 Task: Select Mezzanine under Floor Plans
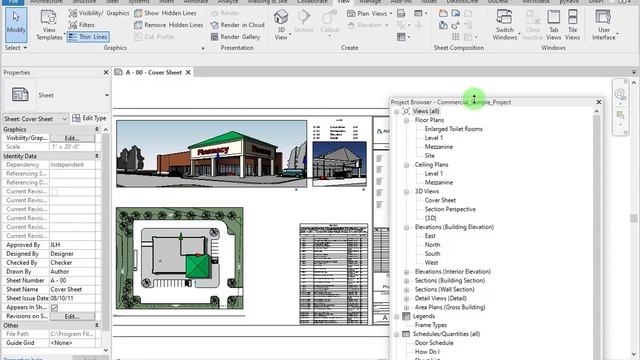[x=439, y=147]
